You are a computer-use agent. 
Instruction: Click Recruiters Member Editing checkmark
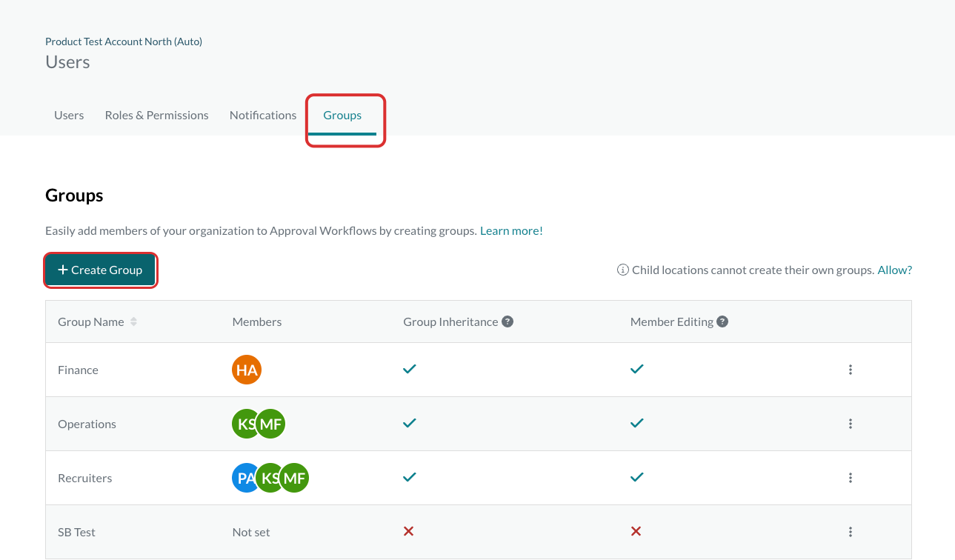pyautogui.click(x=636, y=476)
